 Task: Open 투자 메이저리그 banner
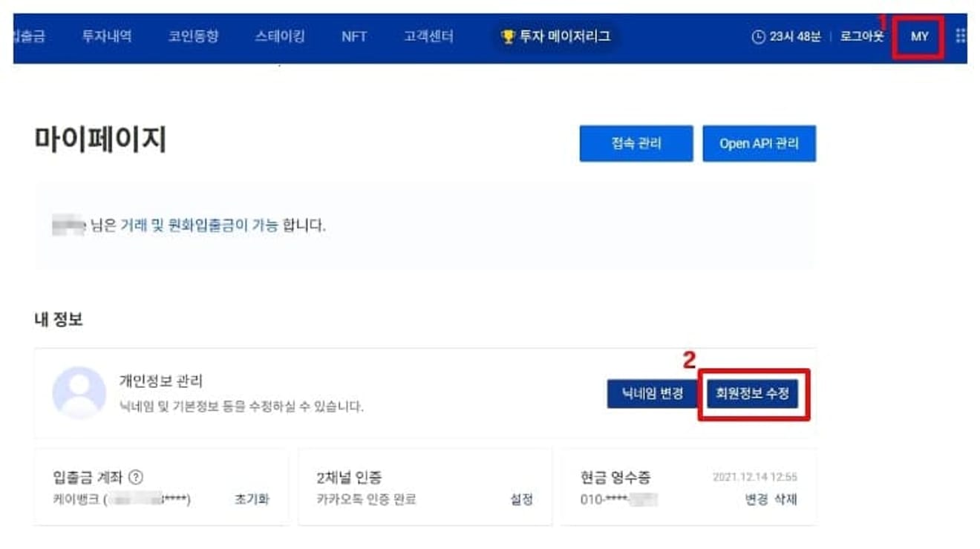556,36
